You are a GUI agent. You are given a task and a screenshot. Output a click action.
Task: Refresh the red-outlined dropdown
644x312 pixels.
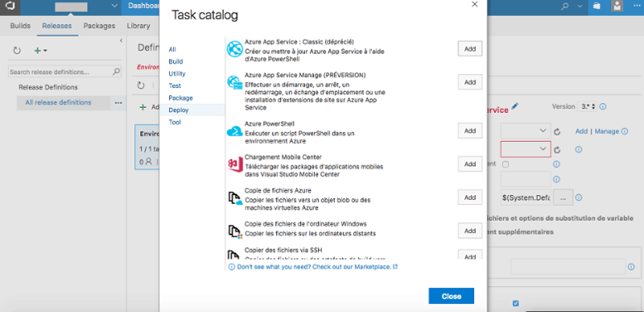[x=557, y=150]
